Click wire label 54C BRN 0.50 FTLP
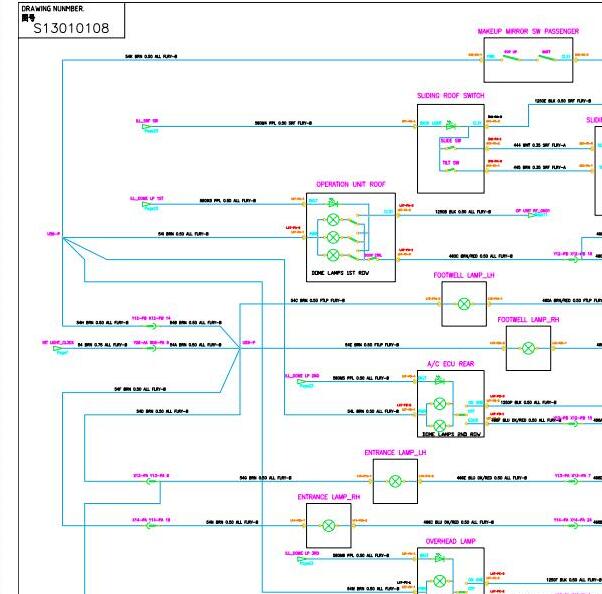Screen dimensions: 602x594 (318, 300)
